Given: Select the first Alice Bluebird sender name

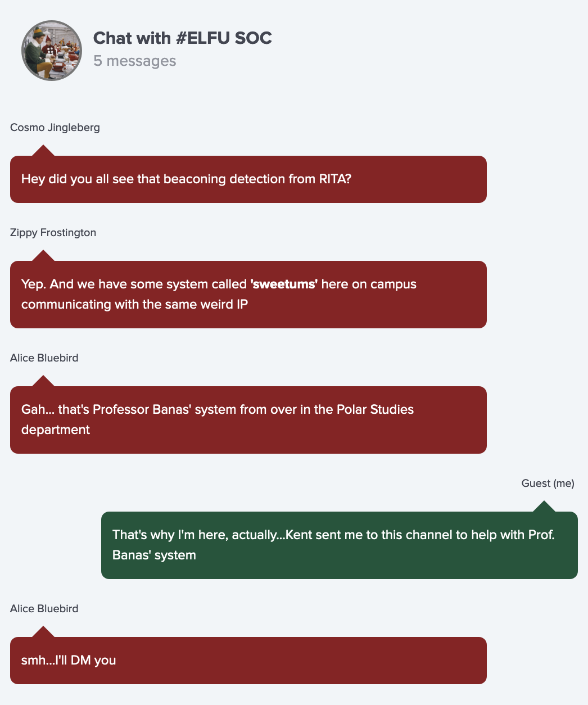Looking at the screenshot, I should (44, 358).
